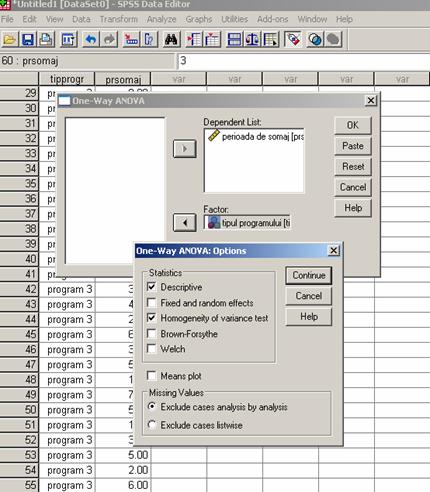Click Continue in the Options dialog
This screenshot has height=492, width=430.
tap(309, 275)
